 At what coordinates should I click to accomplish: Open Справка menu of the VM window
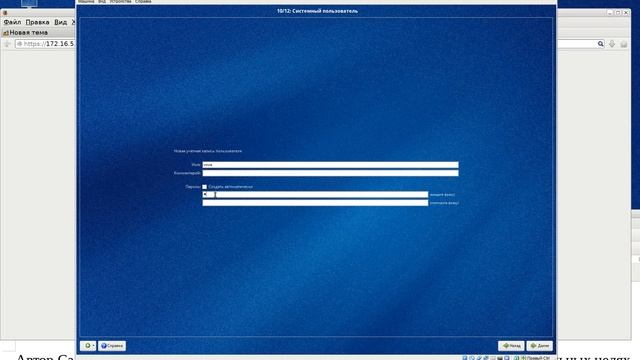tap(143, 2)
